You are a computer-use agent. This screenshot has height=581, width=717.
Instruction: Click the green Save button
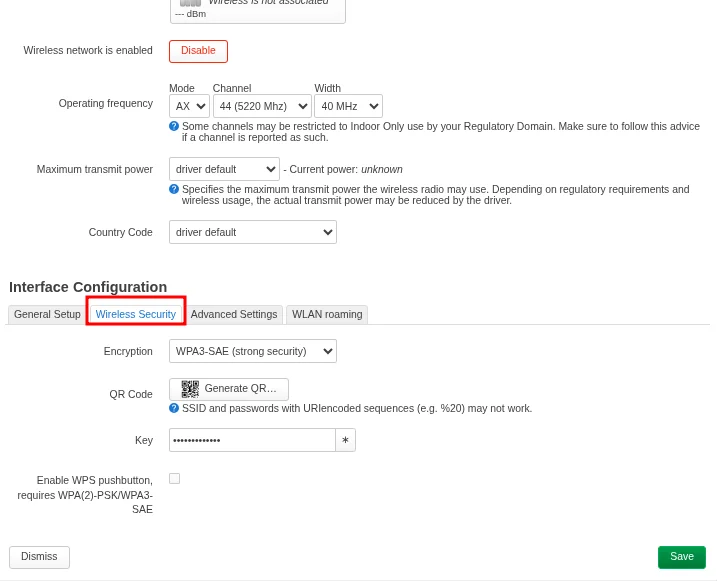coord(681,557)
